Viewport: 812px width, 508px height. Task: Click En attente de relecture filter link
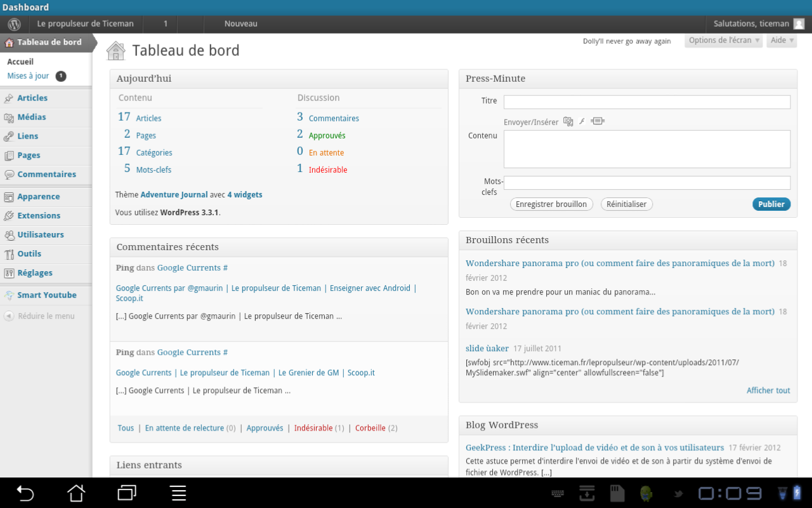coord(185,428)
